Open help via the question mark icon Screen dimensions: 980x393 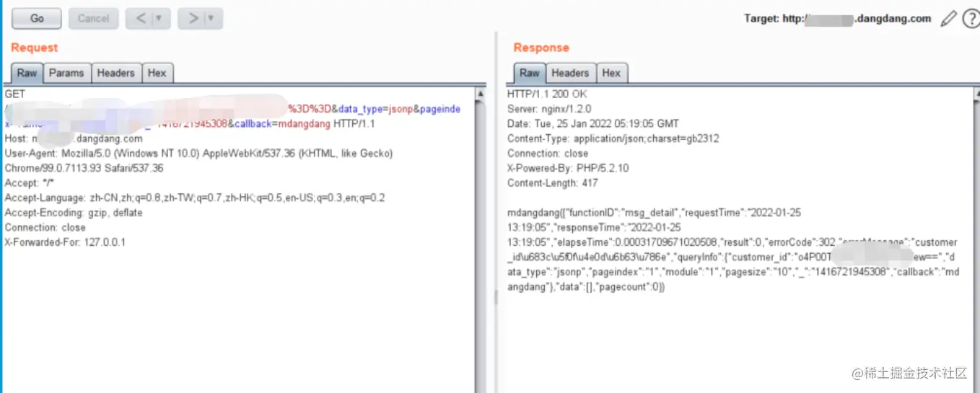pos(971,19)
